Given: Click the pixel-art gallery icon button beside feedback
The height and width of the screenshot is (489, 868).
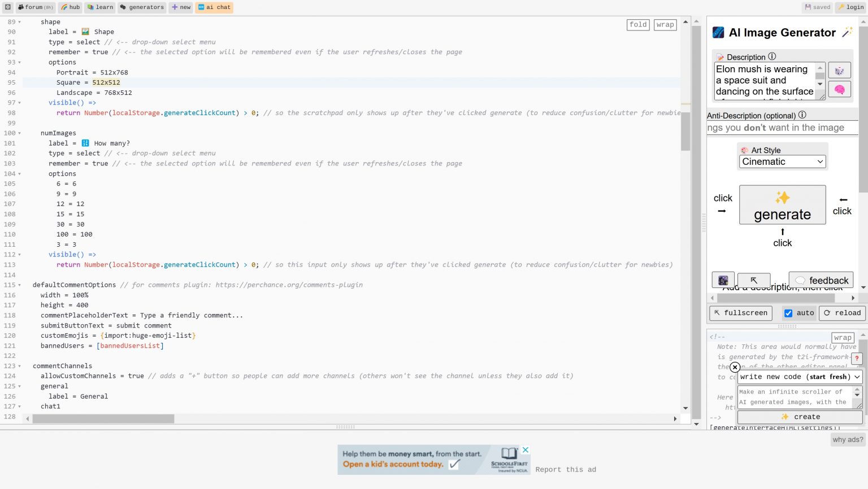Looking at the screenshot, I should click(x=723, y=280).
